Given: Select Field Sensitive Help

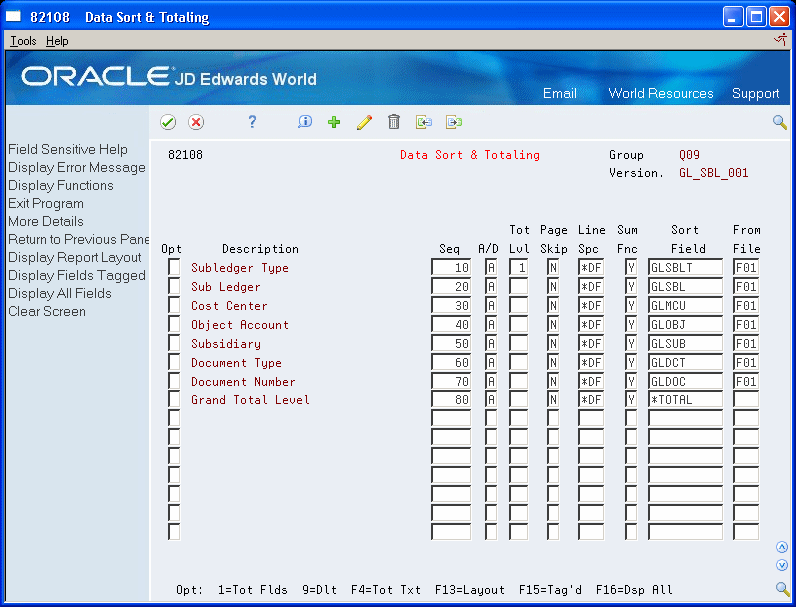Looking at the screenshot, I should pos(68,149).
